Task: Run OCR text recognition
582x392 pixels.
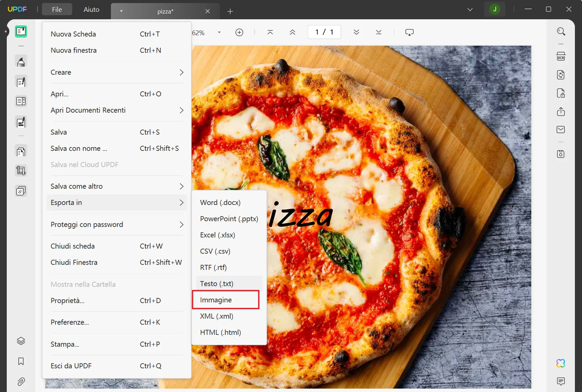Action: 561,56
